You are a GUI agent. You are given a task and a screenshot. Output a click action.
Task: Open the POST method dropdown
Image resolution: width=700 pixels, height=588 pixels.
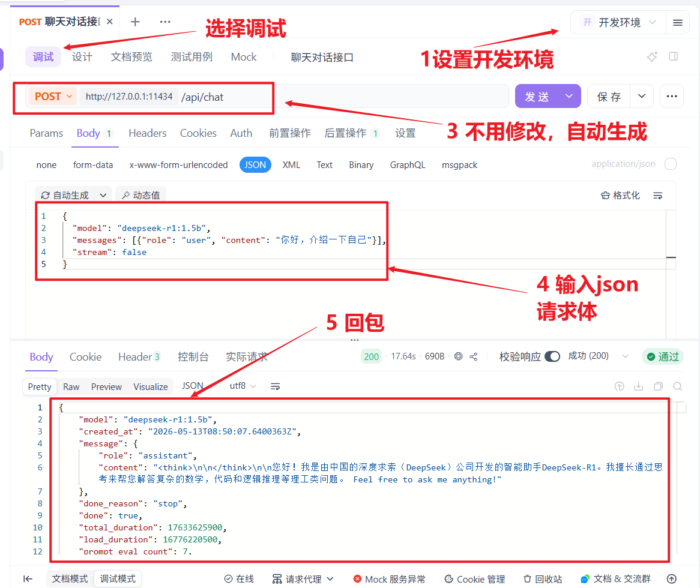(x=53, y=97)
